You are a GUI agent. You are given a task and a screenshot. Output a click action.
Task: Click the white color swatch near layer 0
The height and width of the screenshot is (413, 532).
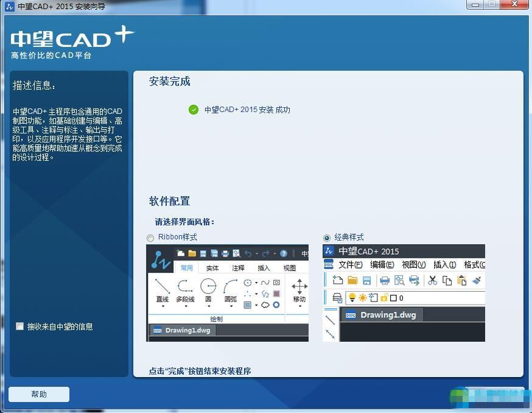tap(393, 298)
